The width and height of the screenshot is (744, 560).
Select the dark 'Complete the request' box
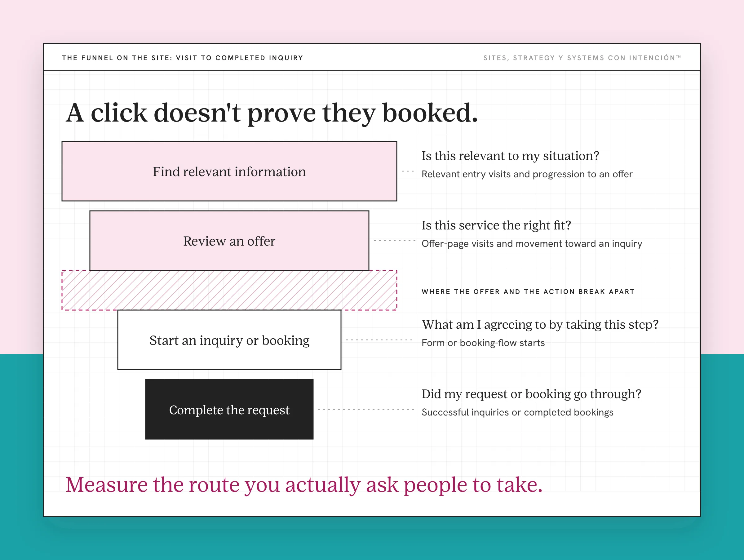[229, 409]
